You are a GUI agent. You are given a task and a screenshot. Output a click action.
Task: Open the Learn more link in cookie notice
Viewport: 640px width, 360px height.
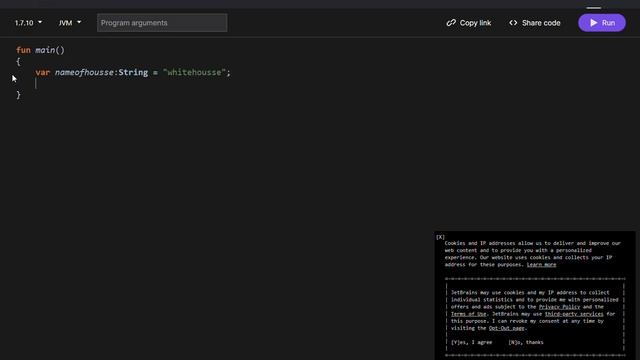pyautogui.click(x=541, y=264)
